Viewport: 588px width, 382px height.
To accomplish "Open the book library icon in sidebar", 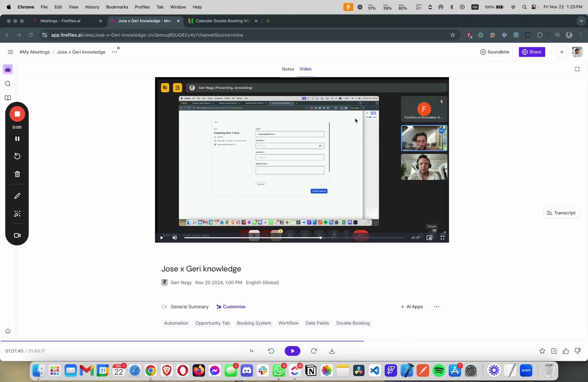I will pos(8,98).
